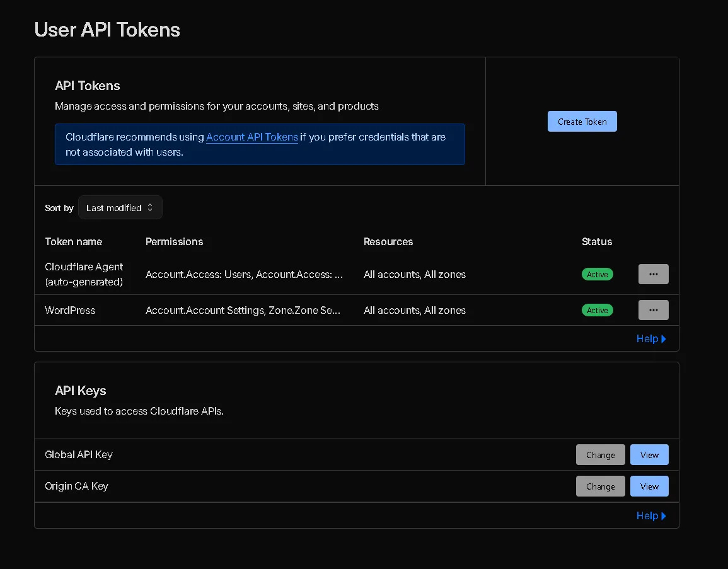The height and width of the screenshot is (569, 728).
Task: Open the options menu for the Cloudflare Agent token
Action: (653, 274)
